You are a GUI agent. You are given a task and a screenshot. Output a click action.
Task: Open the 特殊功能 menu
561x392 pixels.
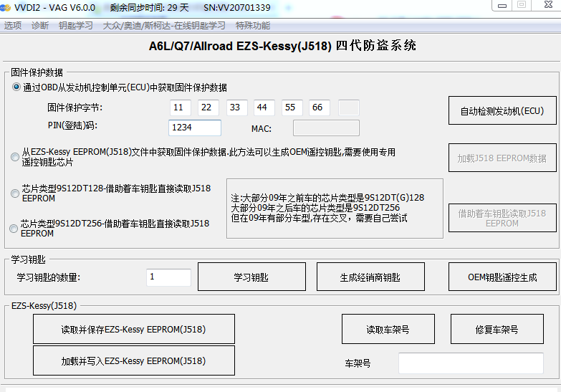coord(253,26)
